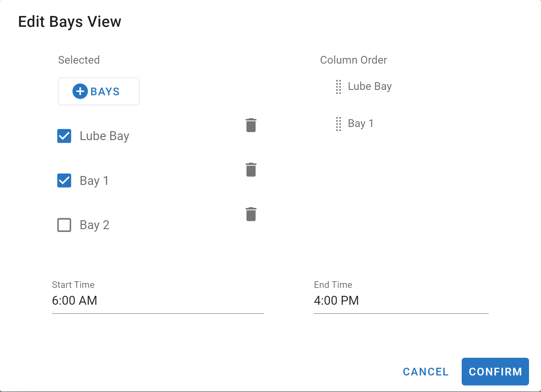Image resolution: width=541 pixels, height=392 pixels.
Task: Select Bay 1 in Column Order list
Action: 360,123
